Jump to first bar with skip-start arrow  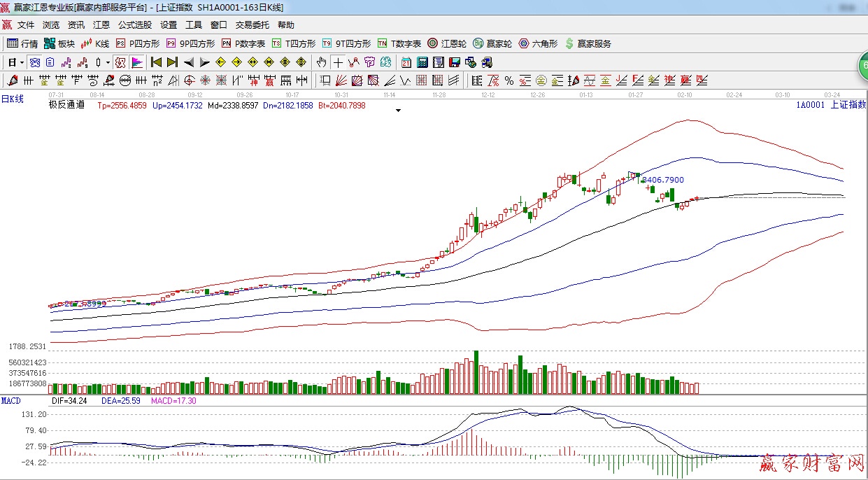tap(156, 62)
